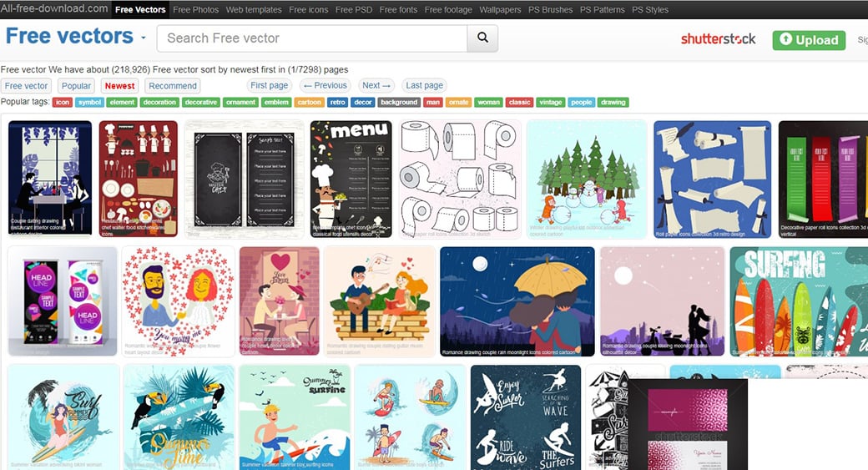Expand the Free vectors dropdown arrow
Image resolution: width=868 pixels, height=470 pixels.
coord(144,38)
